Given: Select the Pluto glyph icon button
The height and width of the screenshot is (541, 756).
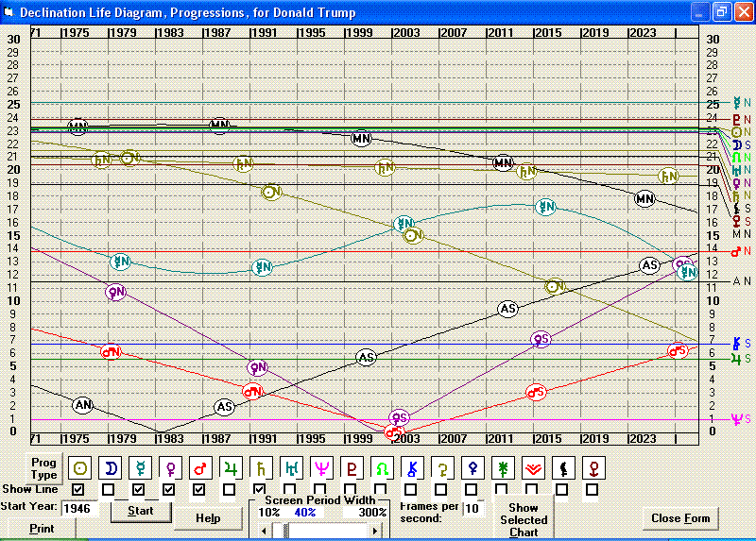Looking at the screenshot, I should (352, 467).
